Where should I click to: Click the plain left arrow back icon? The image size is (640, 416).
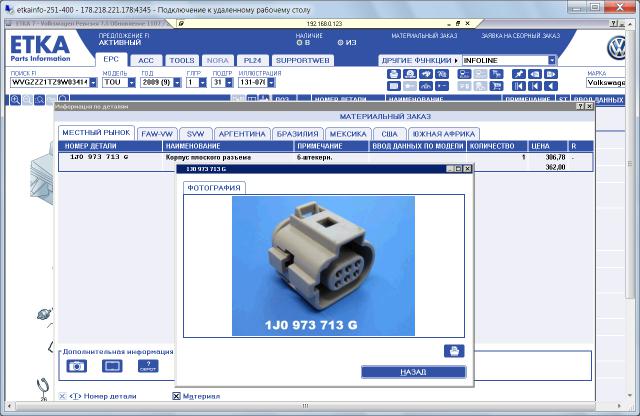551,86
